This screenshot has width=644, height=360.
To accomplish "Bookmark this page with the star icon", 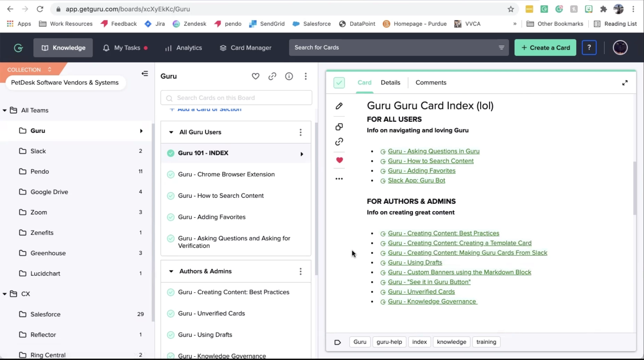I will [x=510, y=9].
